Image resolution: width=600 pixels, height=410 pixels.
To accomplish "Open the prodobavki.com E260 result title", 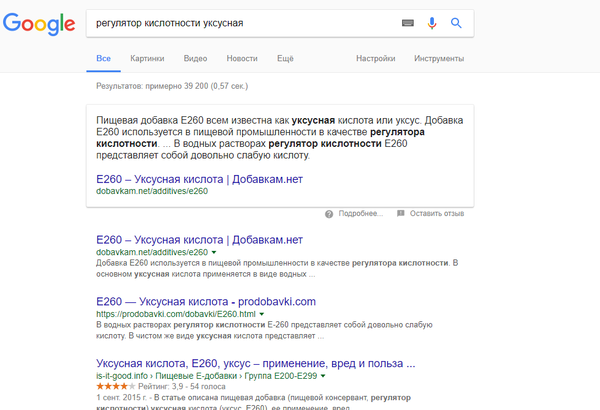I will [x=206, y=301].
